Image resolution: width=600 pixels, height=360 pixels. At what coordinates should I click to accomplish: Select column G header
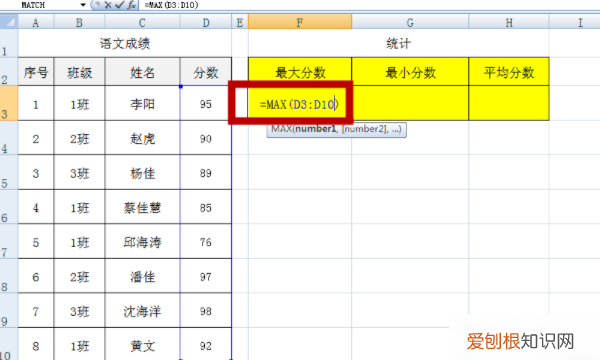pyautogui.click(x=410, y=22)
